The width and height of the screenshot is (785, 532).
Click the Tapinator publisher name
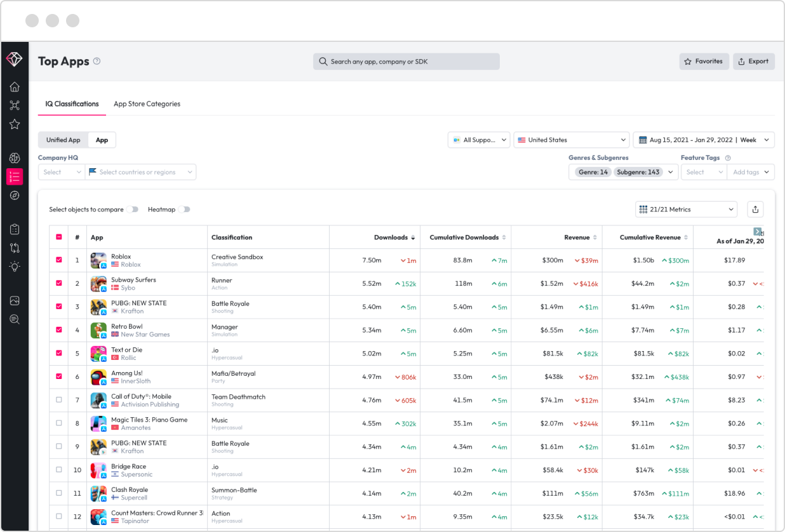(135, 521)
